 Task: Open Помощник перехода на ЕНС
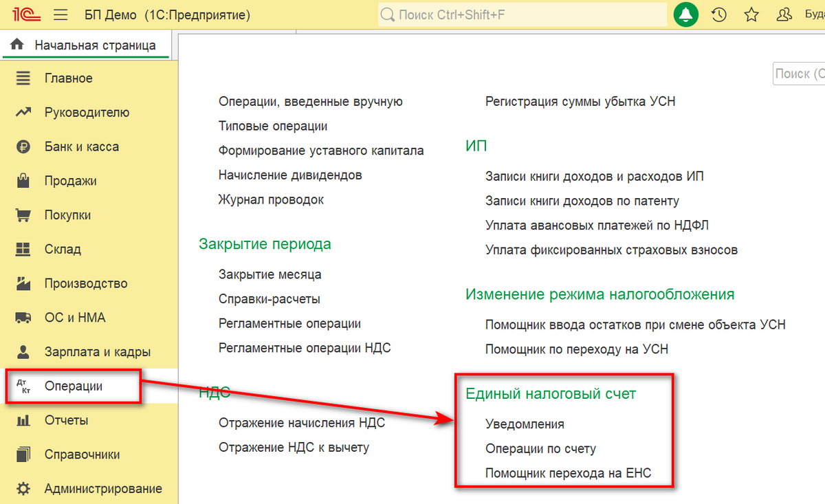coord(568,473)
